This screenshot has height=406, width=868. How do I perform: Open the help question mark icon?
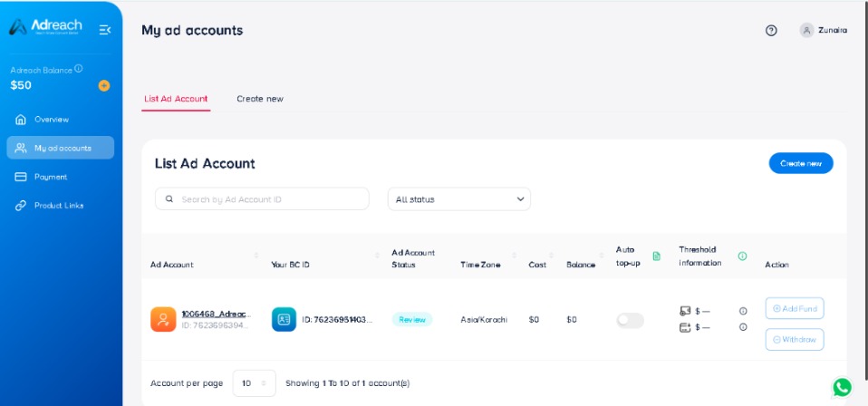[771, 30]
